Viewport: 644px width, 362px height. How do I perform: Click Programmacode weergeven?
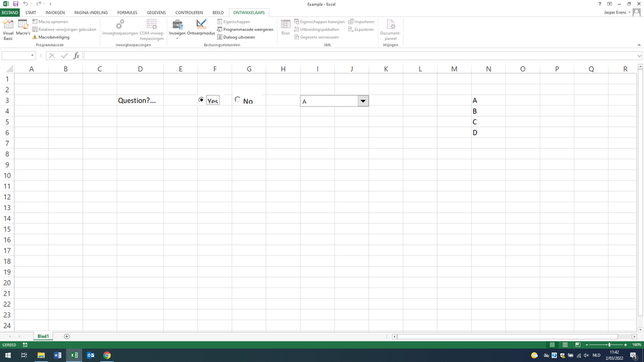pos(245,30)
